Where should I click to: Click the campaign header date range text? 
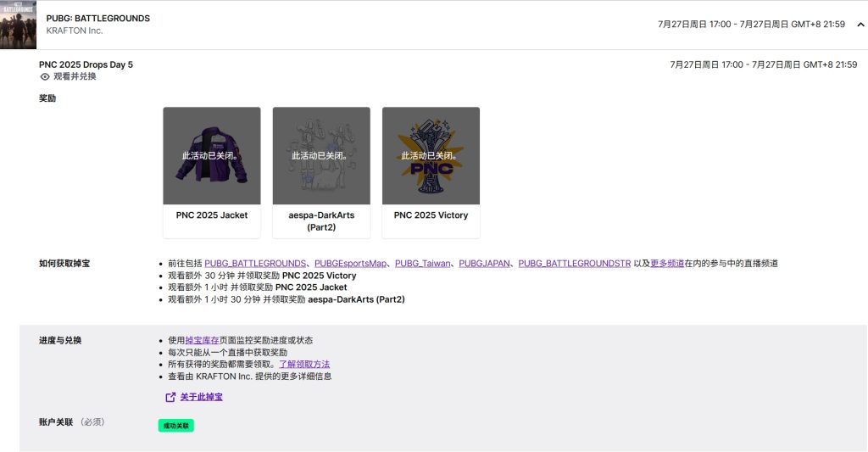751,25
